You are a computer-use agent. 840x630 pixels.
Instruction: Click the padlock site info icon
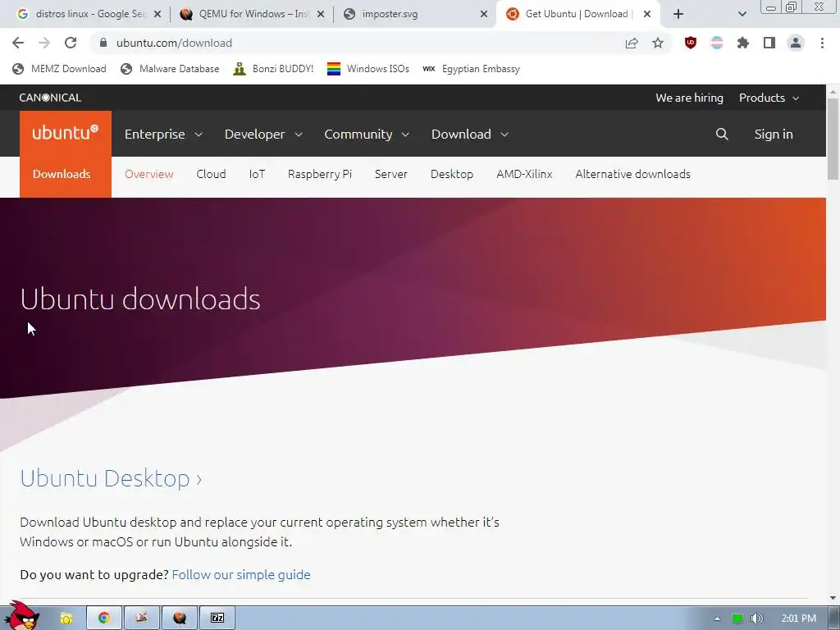click(103, 43)
